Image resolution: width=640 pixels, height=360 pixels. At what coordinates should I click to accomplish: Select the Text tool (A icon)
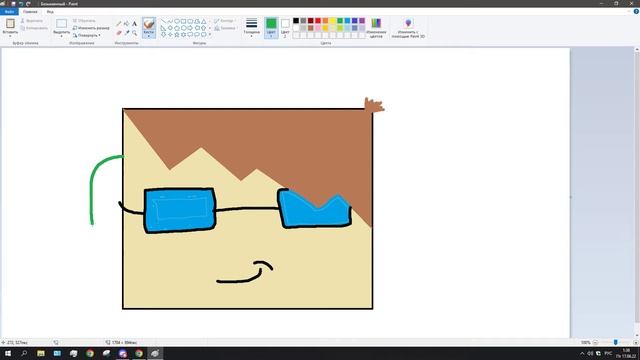point(134,24)
